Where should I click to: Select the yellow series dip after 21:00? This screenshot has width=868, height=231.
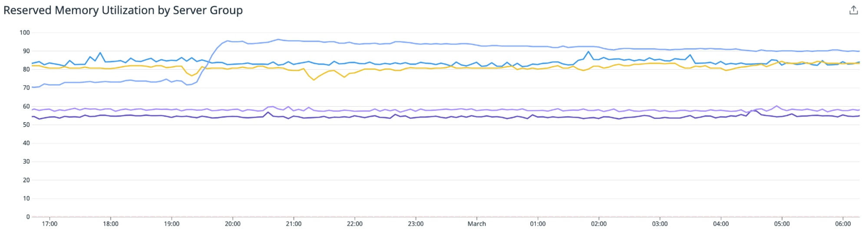click(314, 80)
